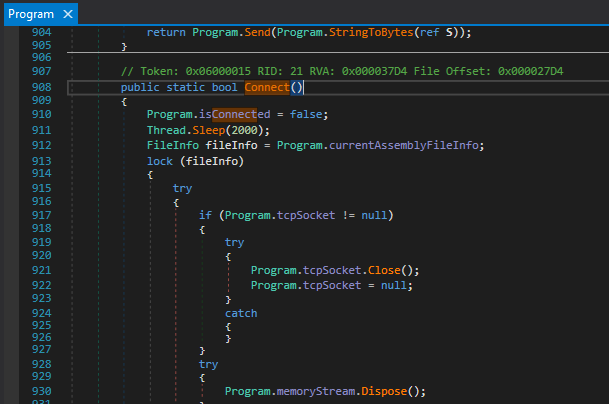Screen dimensions: 609x404
Task: Click line number 917
Action: (x=42, y=215)
